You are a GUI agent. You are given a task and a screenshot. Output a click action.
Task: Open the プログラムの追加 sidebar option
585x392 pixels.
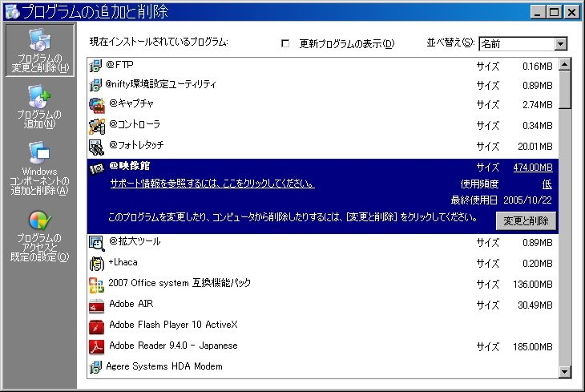[40, 107]
